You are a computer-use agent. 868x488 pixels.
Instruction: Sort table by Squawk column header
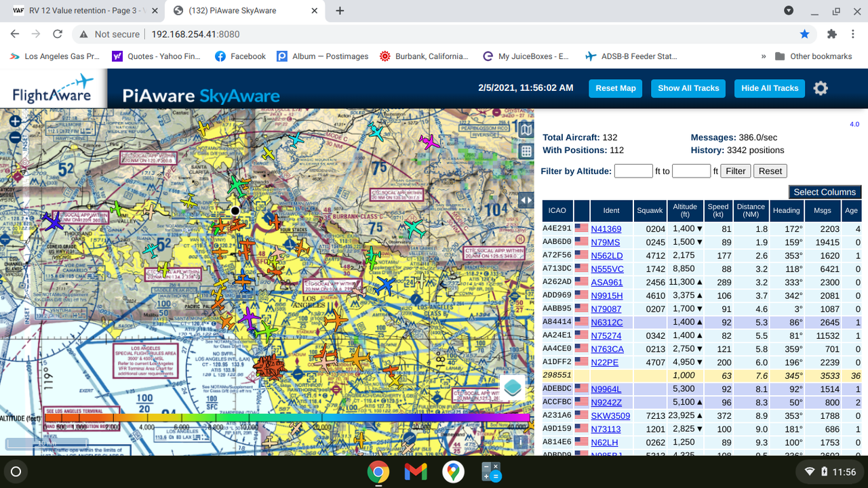(650, 211)
